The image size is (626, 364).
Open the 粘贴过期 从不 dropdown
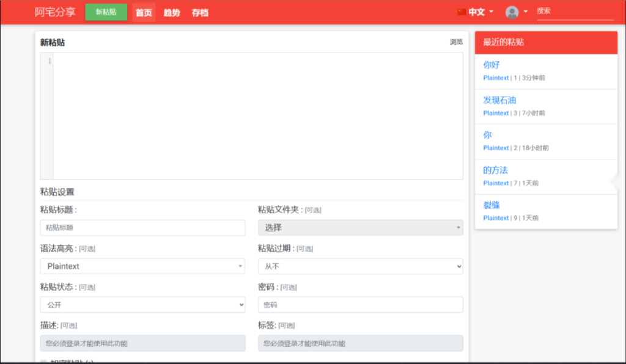coord(361,266)
